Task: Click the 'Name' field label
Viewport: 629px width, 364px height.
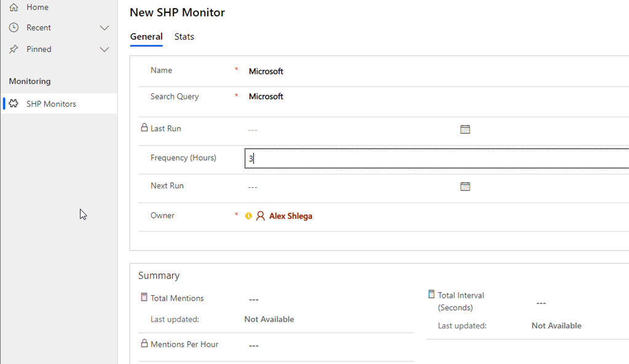Action: [162, 70]
